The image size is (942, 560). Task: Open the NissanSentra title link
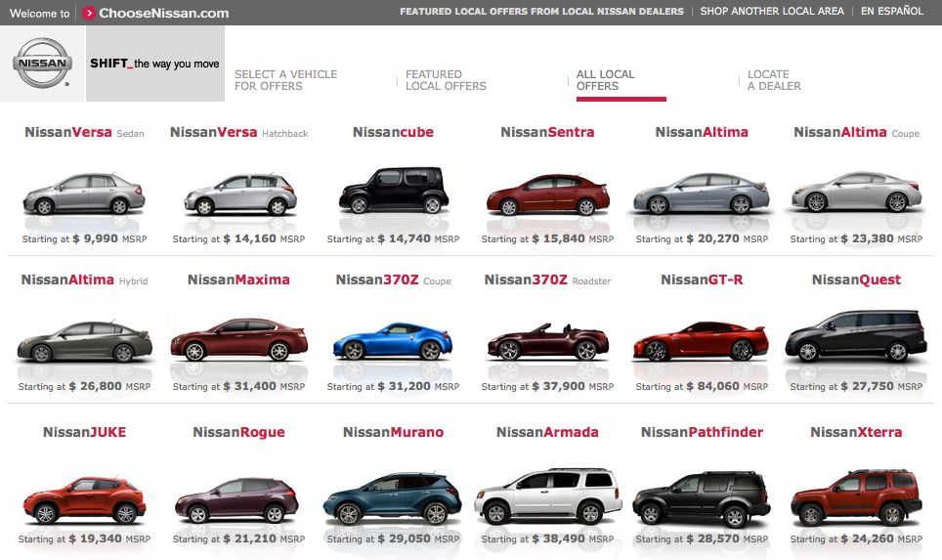[x=547, y=132]
